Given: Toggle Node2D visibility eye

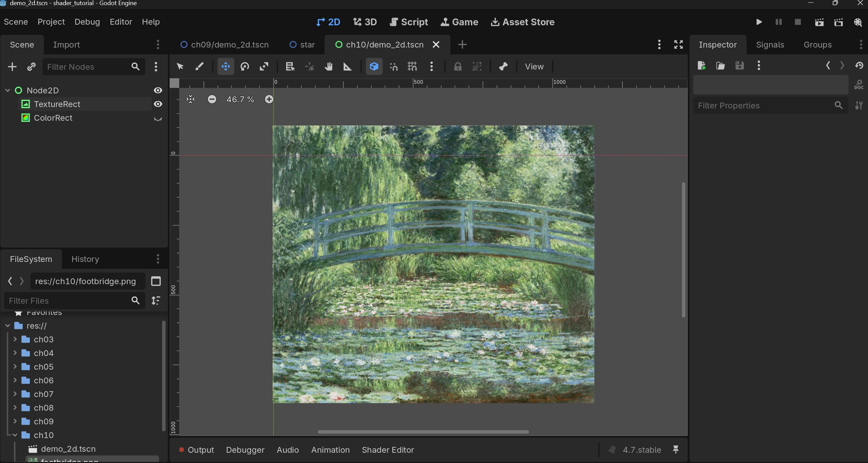Looking at the screenshot, I should (x=158, y=90).
